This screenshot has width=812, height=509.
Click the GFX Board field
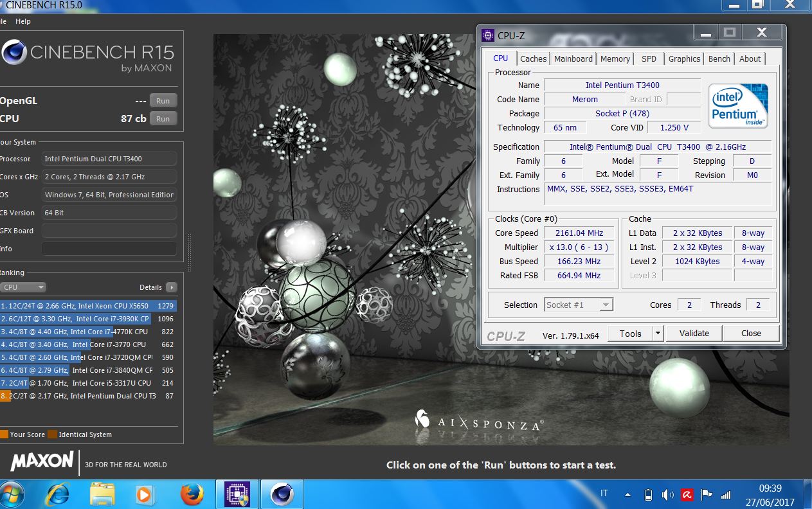point(109,231)
